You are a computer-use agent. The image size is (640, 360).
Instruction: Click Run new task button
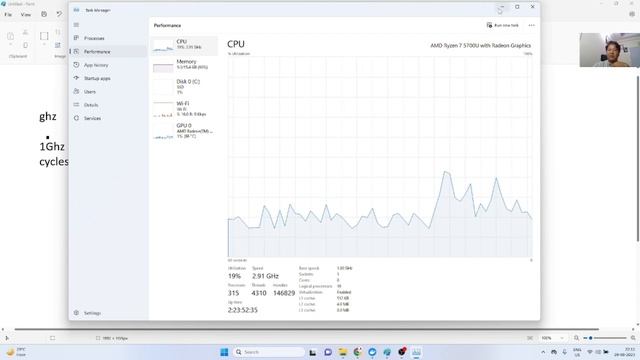tap(502, 25)
